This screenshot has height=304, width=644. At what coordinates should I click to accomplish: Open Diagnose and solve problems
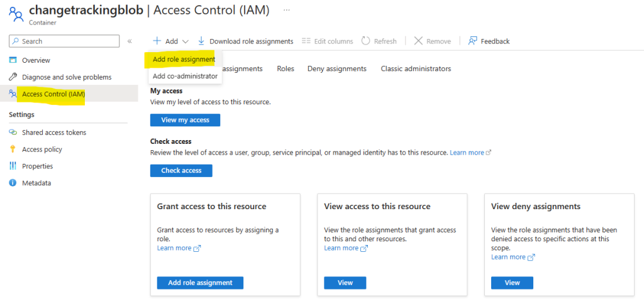(x=67, y=77)
